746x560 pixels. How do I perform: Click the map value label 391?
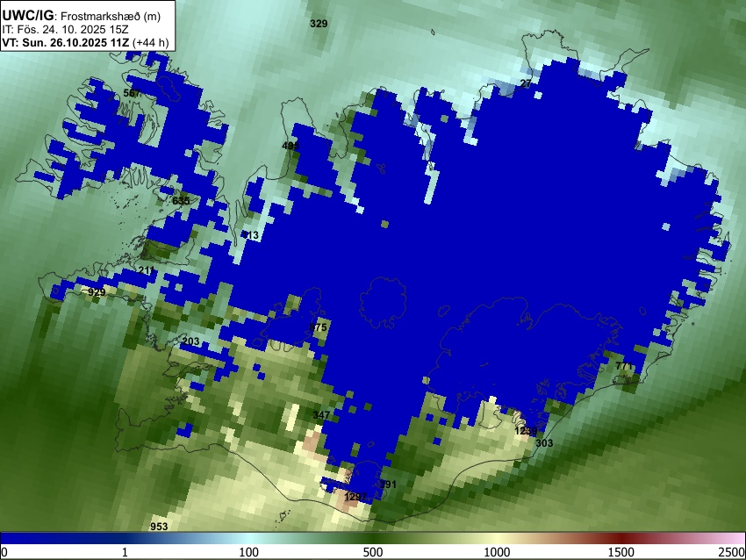point(387,485)
